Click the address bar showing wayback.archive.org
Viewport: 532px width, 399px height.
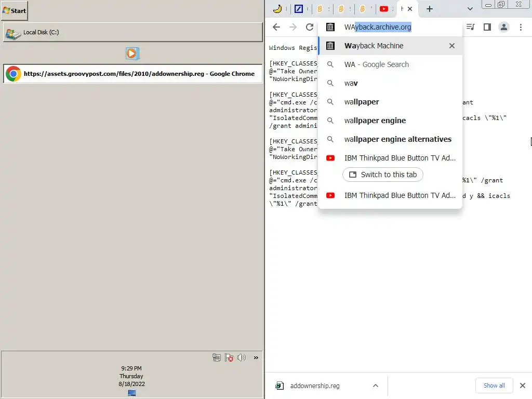[x=390, y=27]
